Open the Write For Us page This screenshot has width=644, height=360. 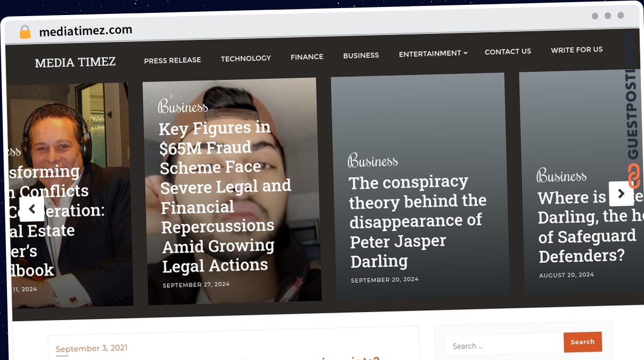click(x=577, y=49)
